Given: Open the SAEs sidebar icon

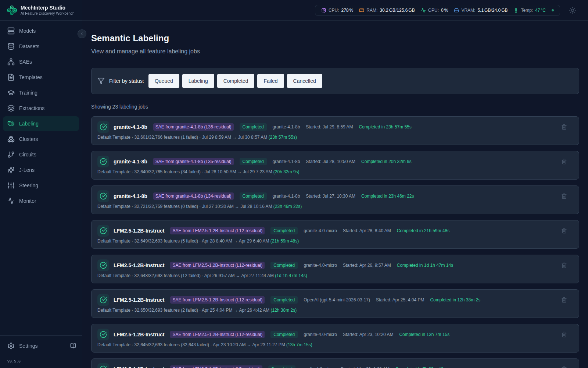Looking at the screenshot, I should [x=11, y=62].
